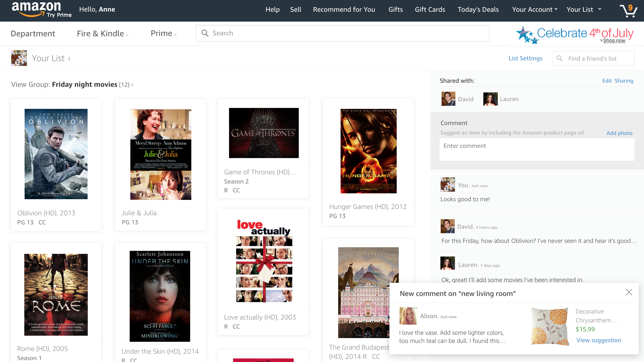Open the Hunger Games poster
This screenshot has width=644, height=362.
click(368, 151)
